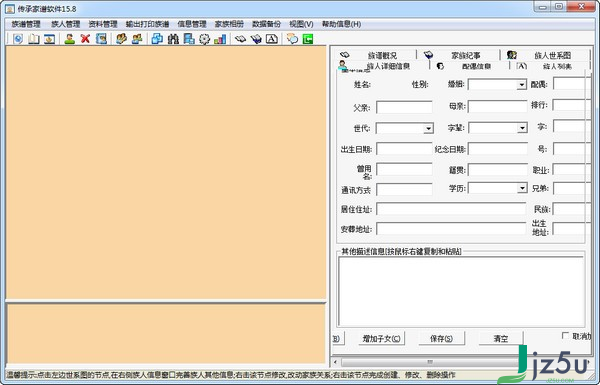The height and width of the screenshot is (385, 600).
Task: Click the green exit arrow toolbar icon
Action: click(308, 39)
